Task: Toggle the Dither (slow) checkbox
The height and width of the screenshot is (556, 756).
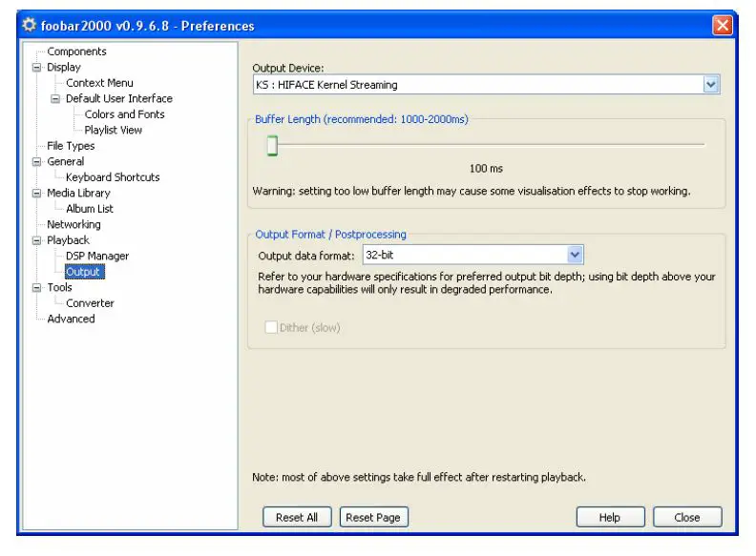Action: [x=271, y=328]
